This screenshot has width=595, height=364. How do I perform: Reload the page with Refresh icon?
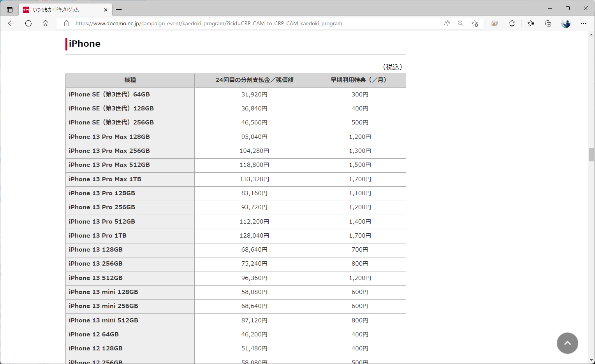tap(28, 23)
